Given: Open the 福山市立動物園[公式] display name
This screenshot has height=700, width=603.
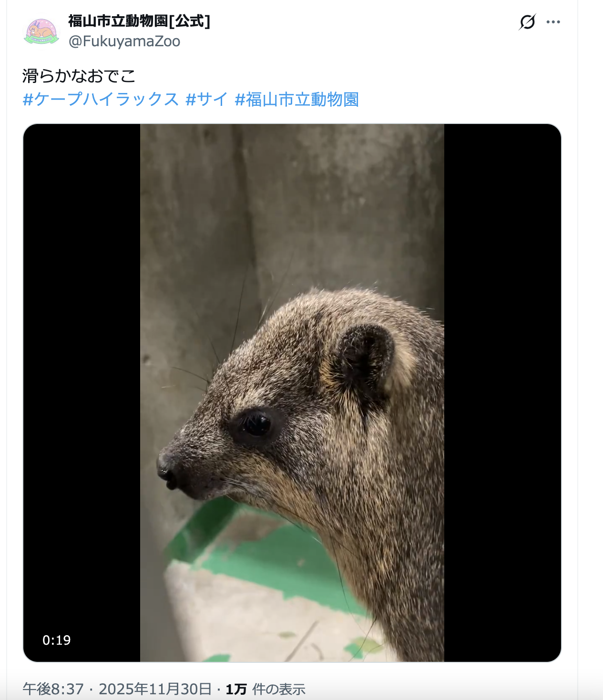Looking at the screenshot, I should click(139, 21).
